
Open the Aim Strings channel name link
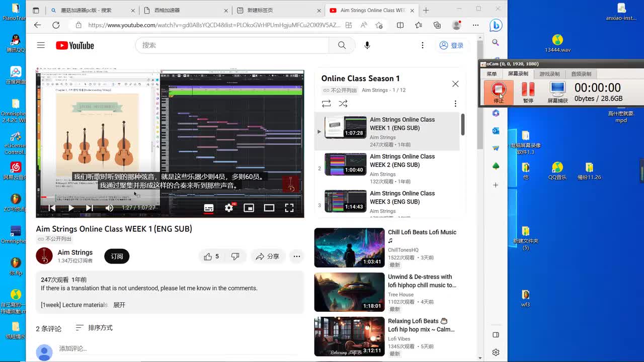(75, 252)
